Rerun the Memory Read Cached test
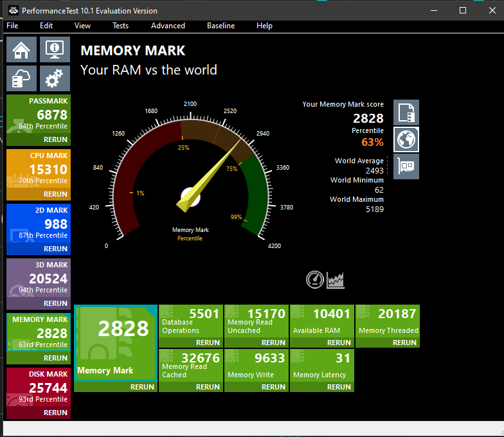This screenshot has height=437, width=504. click(191, 387)
